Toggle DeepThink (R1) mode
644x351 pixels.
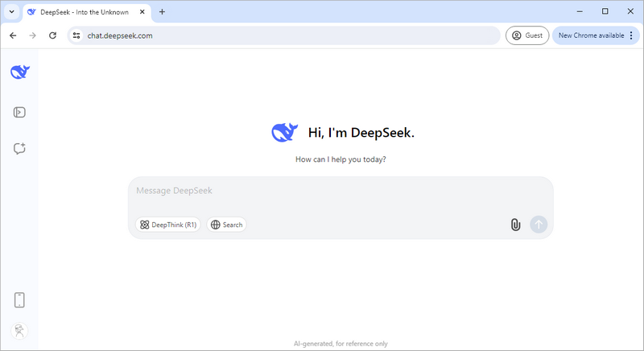tap(168, 225)
